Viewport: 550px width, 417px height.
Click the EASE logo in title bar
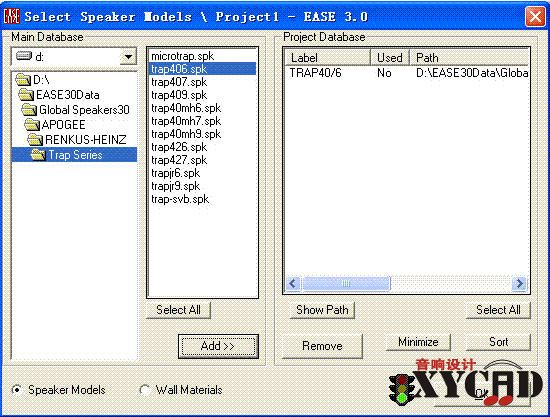[x=12, y=16]
